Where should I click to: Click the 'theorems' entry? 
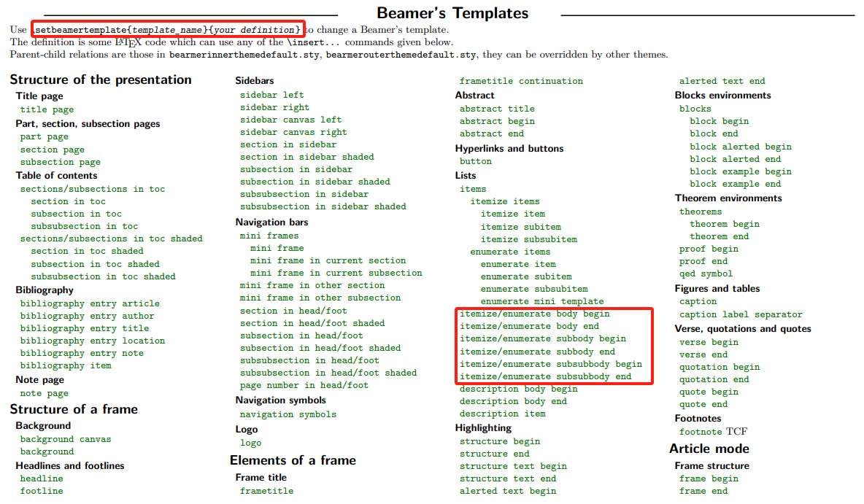701,212
